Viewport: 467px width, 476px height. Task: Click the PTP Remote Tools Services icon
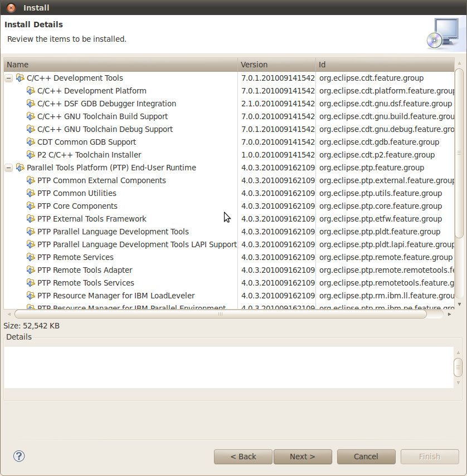(x=31, y=283)
